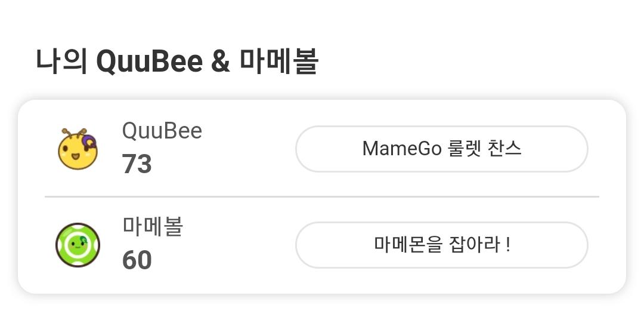Screen dimensions: 644x323
Task: Click the QuuBee count 73
Action: click(x=137, y=164)
